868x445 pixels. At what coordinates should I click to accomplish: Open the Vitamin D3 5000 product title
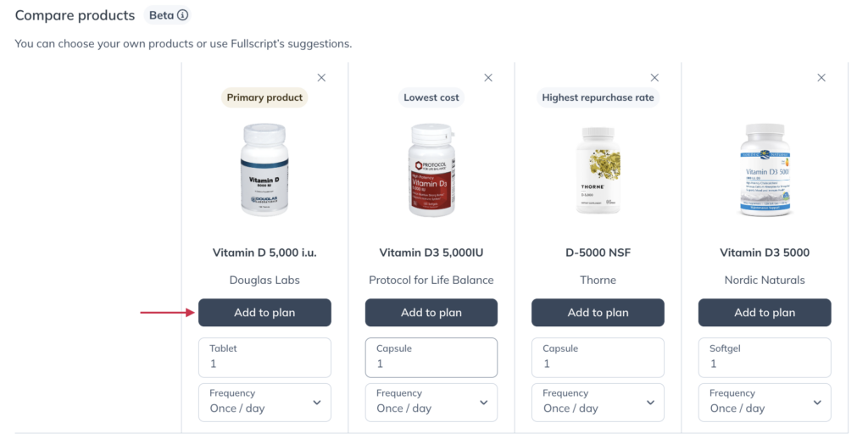(x=765, y=253)
